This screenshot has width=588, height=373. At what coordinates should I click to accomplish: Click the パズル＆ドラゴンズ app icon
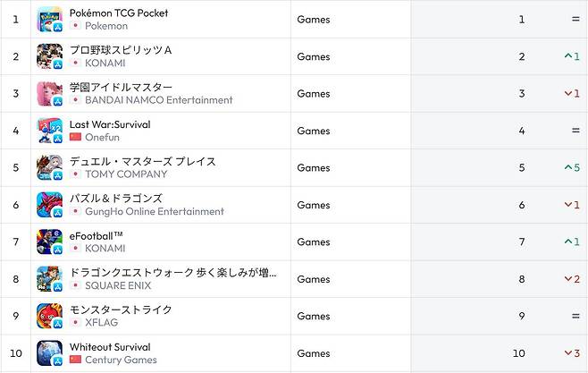(49, 205)
